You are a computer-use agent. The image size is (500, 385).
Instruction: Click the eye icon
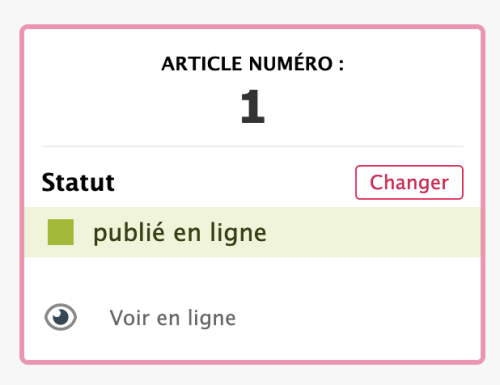coord(61,317)
